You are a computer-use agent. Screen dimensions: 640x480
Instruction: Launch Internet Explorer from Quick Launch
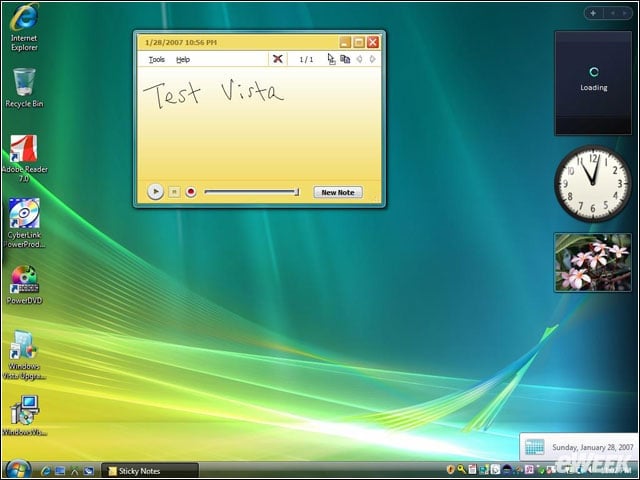click(x=46, y=471)
